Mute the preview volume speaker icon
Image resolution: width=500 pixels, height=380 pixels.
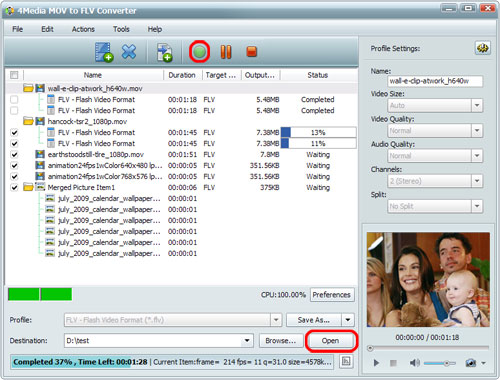(414, 363)
